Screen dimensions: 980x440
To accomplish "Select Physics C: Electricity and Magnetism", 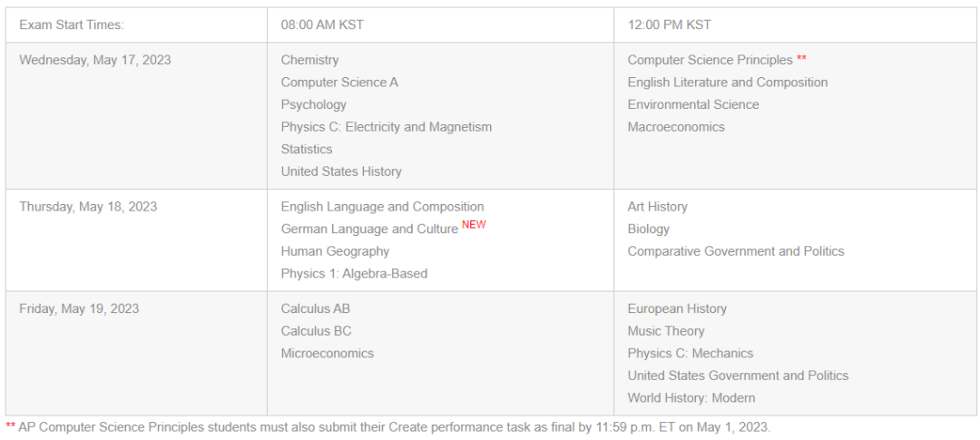I will [x=387, y=127].
